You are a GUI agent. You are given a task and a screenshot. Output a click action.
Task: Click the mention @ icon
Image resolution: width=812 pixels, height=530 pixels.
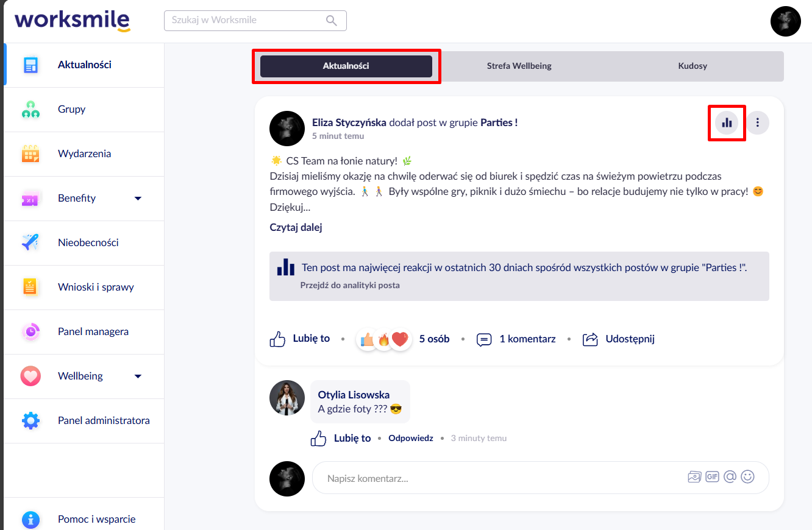[x=730, y=477]
